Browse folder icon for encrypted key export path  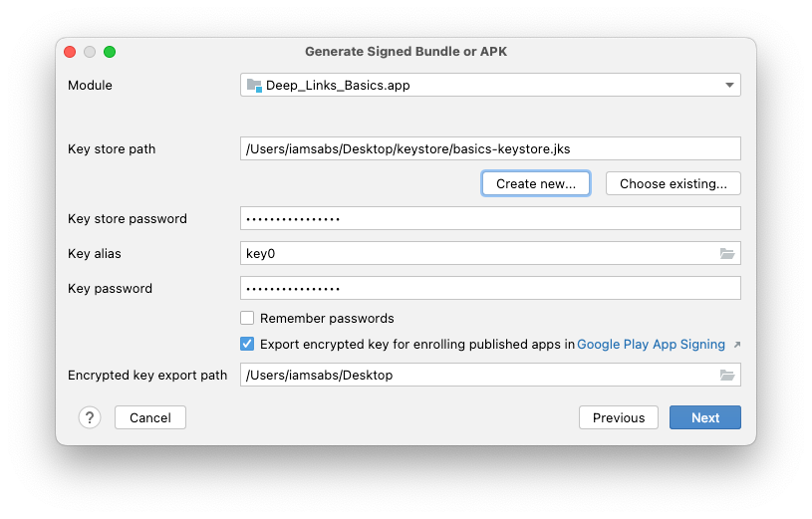click(x=727, y=376)
